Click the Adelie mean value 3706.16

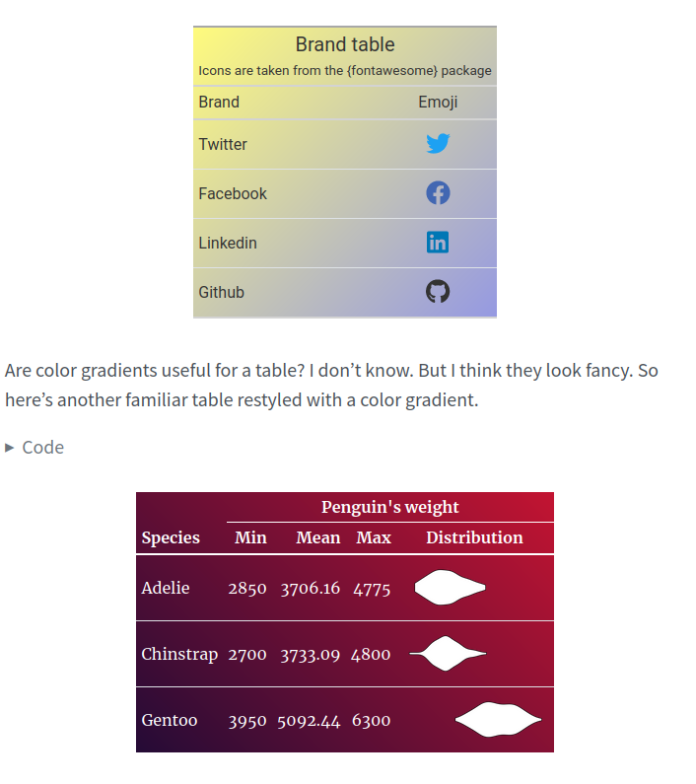311,589
